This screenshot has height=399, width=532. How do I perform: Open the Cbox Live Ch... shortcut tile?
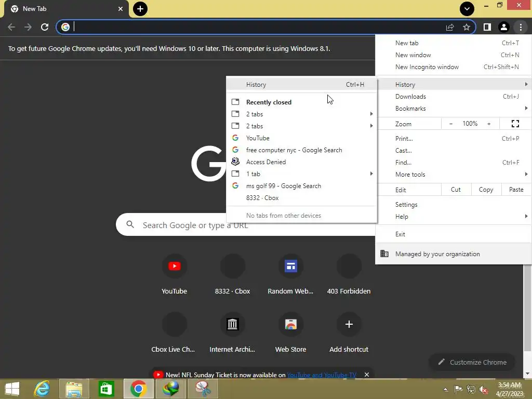pyautogui.click(x=175, y=333)
